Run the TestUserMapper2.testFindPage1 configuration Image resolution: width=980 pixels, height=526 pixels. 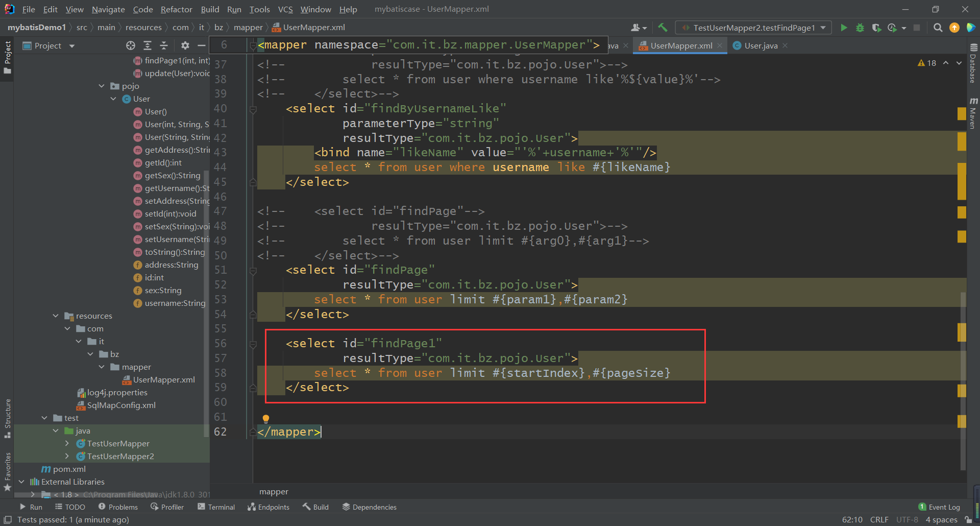844,28
